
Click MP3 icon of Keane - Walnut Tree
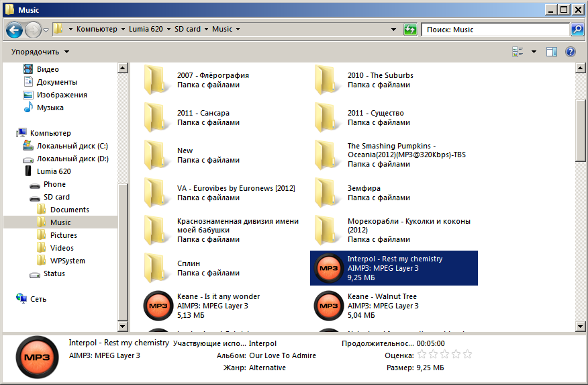[x=328, y=306]
